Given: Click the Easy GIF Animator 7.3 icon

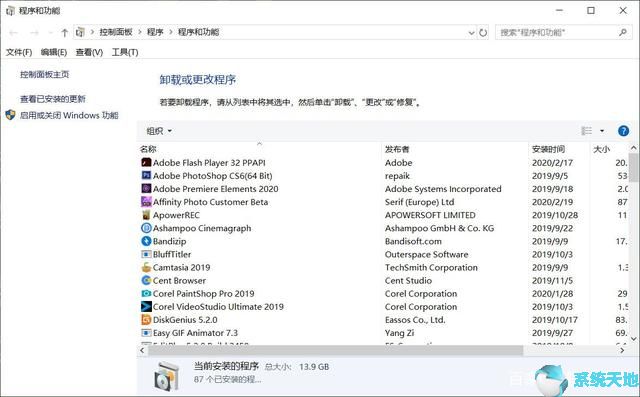Looking at the screenshot, I should click(x=146, y=333).
